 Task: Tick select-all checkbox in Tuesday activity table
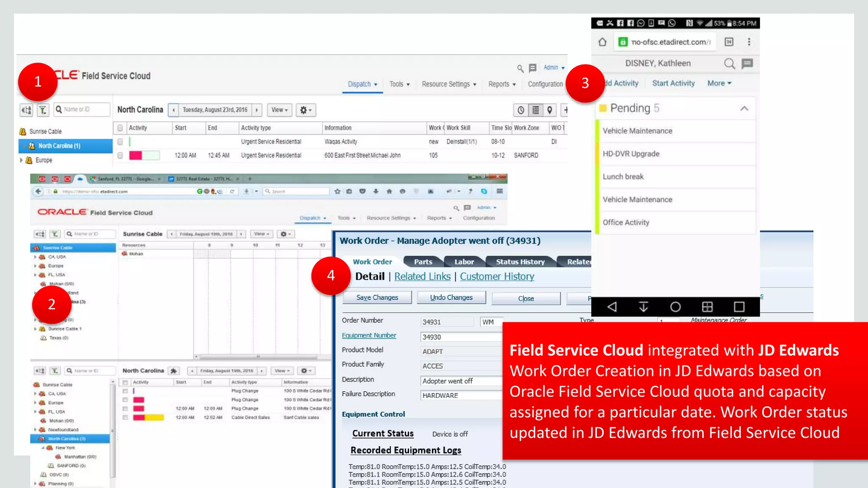pos(120,128)
